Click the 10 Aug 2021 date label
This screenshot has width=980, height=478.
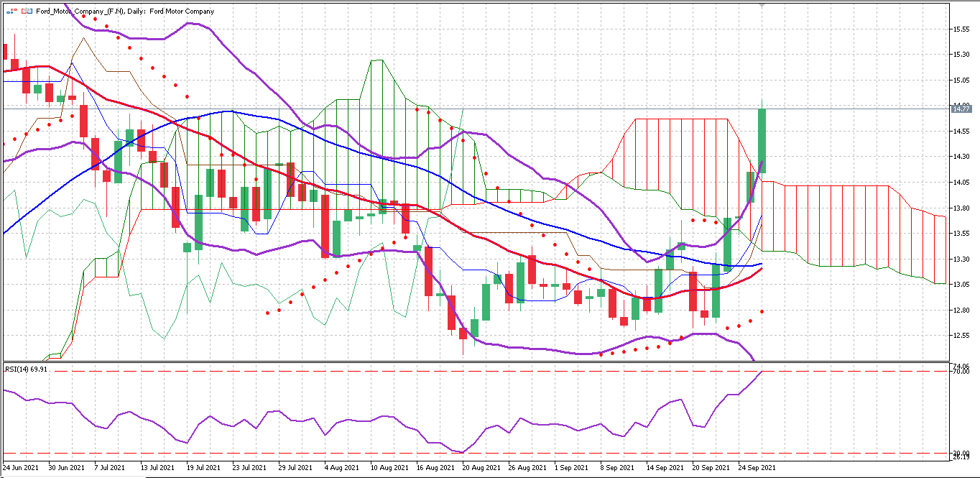pos(389,467)
